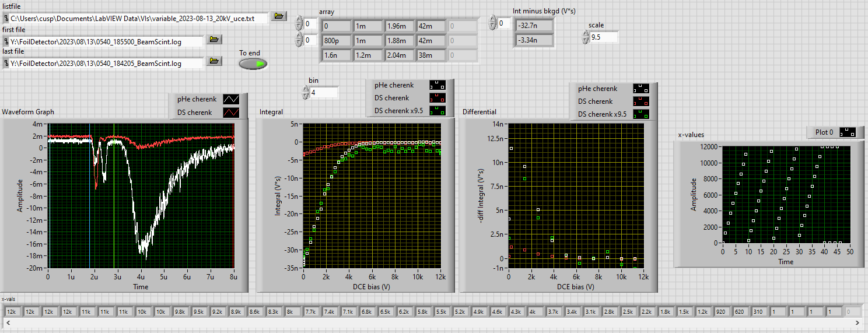Toggle the To end button
This screenshot has width=868, height=333.
(253, 64)
